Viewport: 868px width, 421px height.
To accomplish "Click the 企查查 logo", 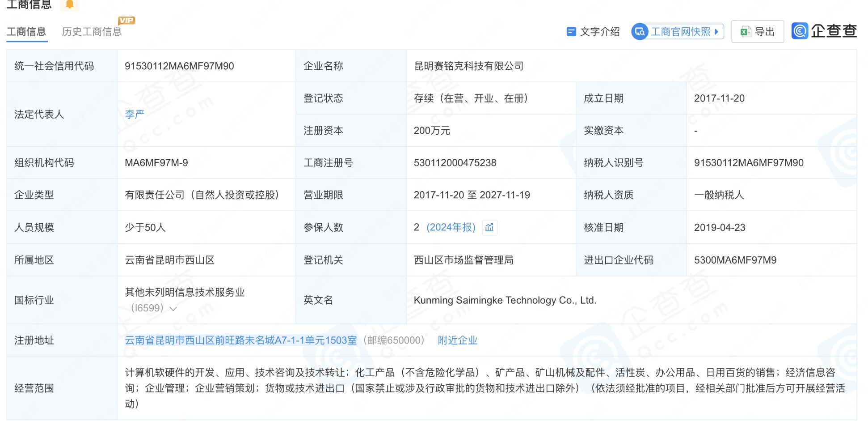I will (x=824, y=31).
